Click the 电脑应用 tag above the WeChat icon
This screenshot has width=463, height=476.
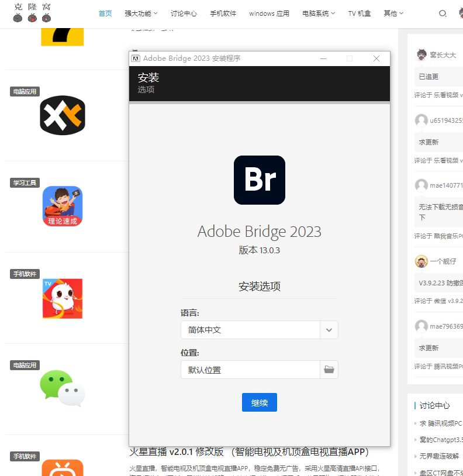25,365
